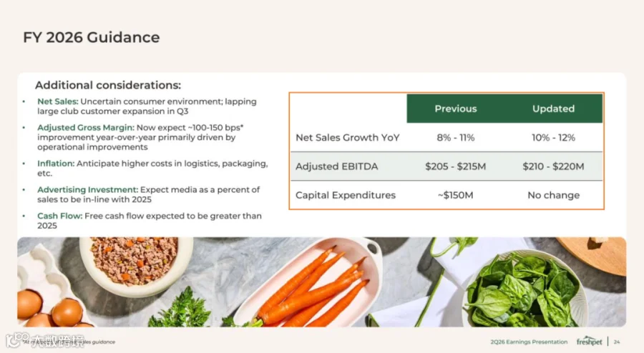Click the Updated column header
Screen dimensions: 644x353
pyautogui.click(x=553, y=109)
